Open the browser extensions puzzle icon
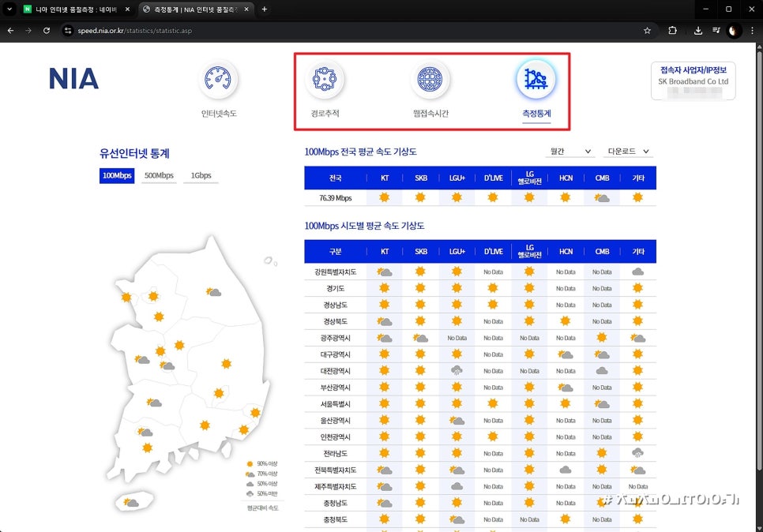The image size is (763, 532). [x=673, y=31]
